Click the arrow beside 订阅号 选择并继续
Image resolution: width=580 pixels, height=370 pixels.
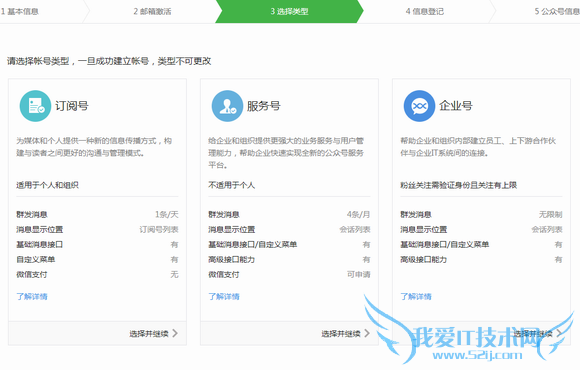(x=175, y=333)
